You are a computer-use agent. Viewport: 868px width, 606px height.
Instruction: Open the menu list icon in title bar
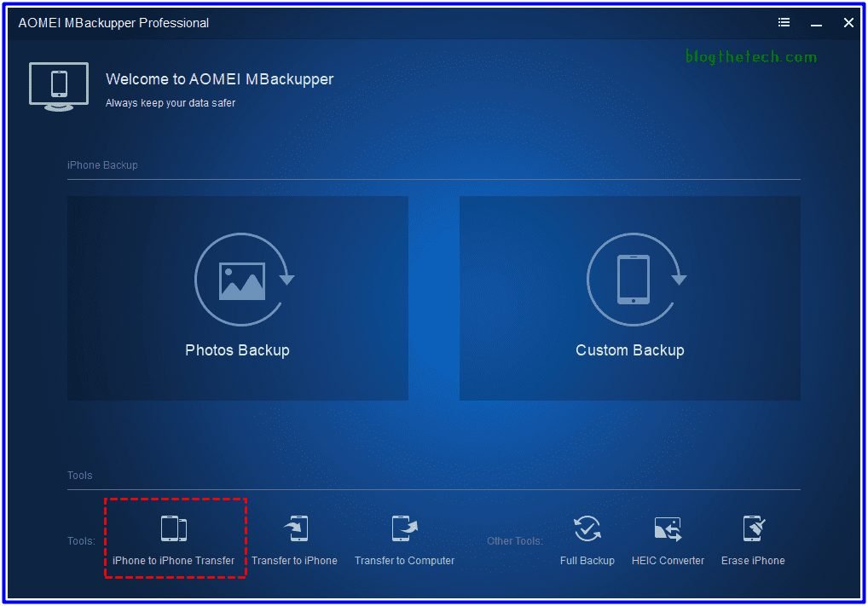pos(784,23)
